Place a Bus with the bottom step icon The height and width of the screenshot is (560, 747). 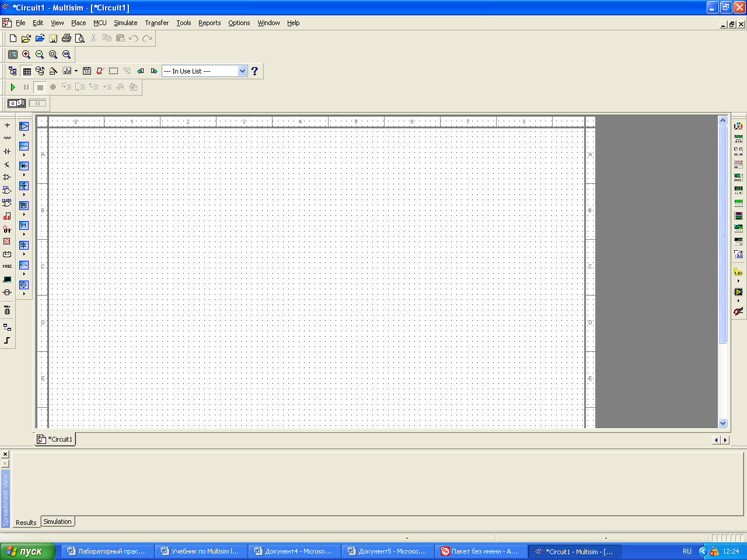(7, 341)
